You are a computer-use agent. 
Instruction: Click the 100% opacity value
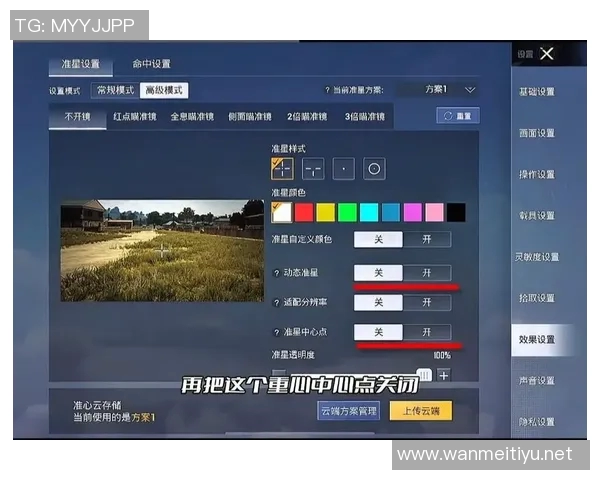(442, 355)
